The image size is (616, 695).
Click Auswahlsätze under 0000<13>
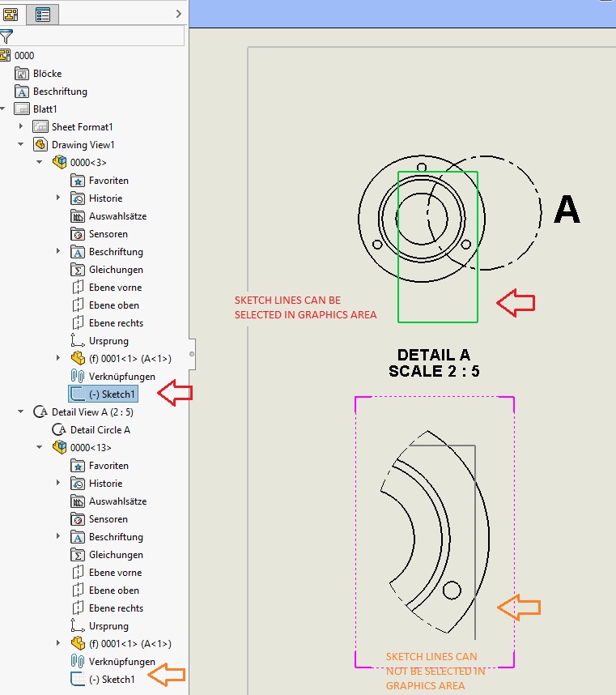coord(118,501)
